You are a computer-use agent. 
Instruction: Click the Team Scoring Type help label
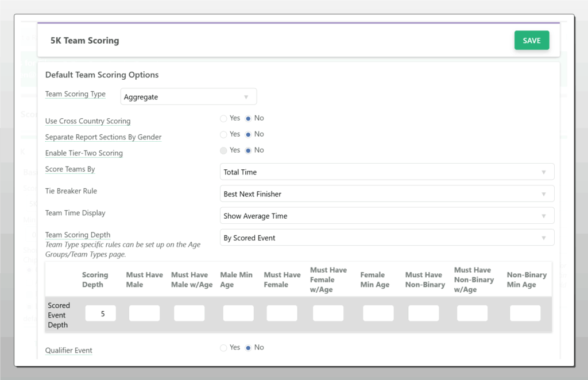click(75, 94)
